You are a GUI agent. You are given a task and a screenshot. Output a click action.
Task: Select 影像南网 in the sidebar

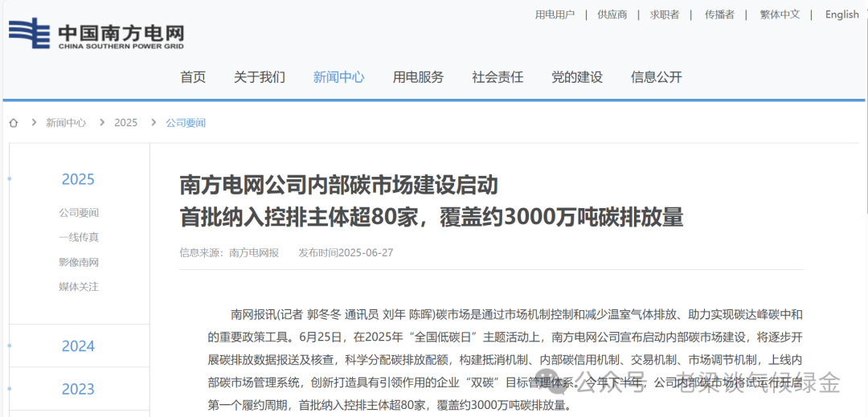pyautogui.click(x=79, y=262)
